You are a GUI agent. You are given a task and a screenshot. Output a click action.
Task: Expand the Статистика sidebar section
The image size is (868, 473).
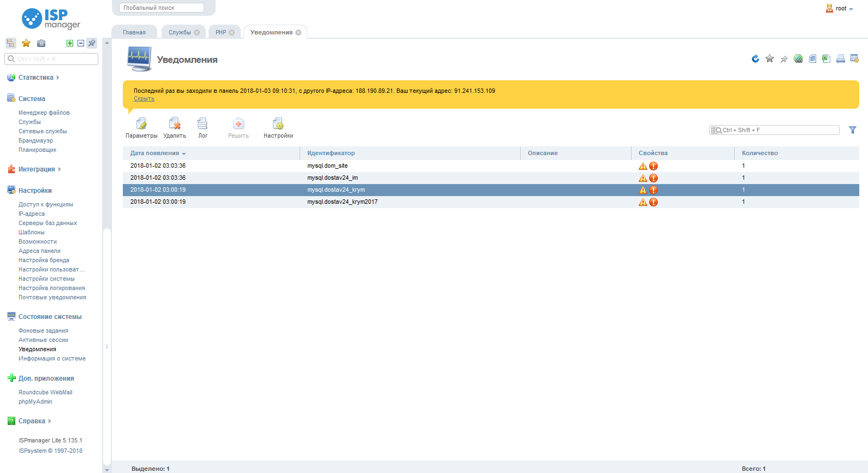(36, 78)
